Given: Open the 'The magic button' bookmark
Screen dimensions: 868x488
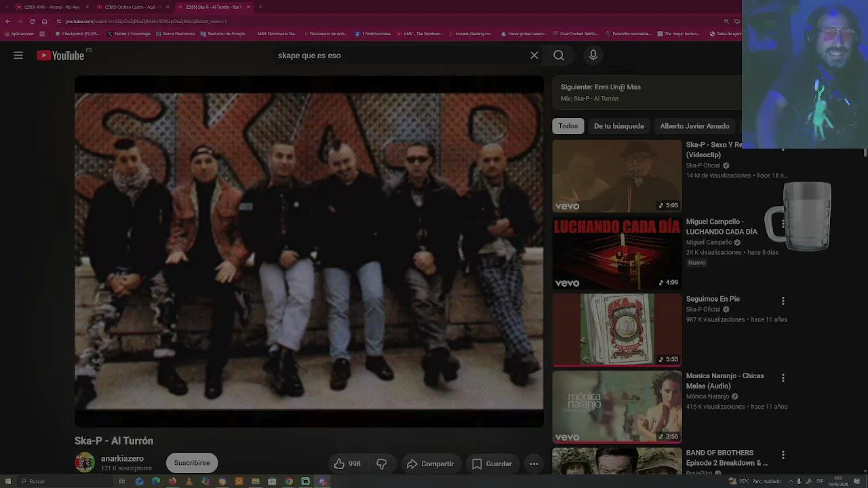Looking at the screenshot, I should 678,33.
